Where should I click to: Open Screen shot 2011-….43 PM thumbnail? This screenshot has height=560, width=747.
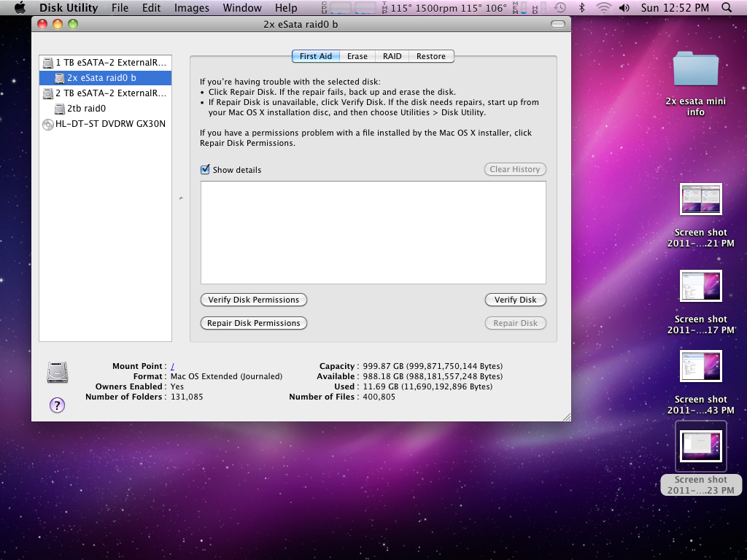click(x=701, y=366)
